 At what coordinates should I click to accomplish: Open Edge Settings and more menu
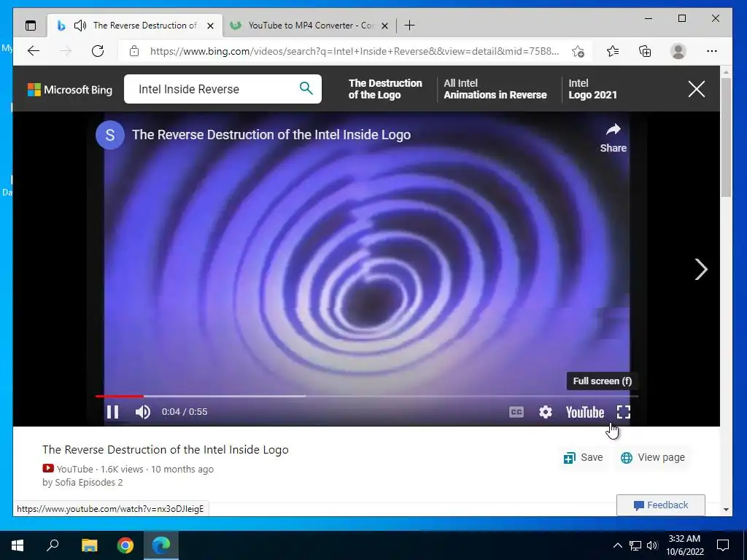point(712,51)
